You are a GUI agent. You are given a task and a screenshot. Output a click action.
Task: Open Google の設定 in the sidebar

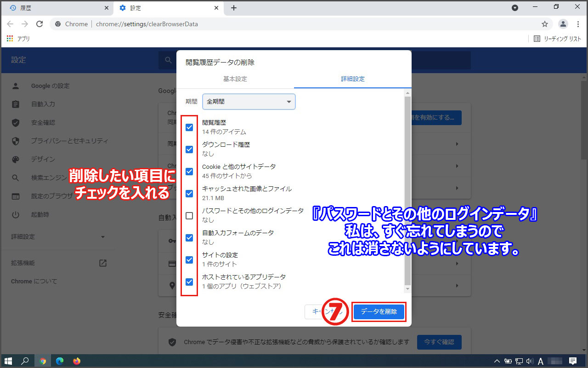tap(50, 86)
